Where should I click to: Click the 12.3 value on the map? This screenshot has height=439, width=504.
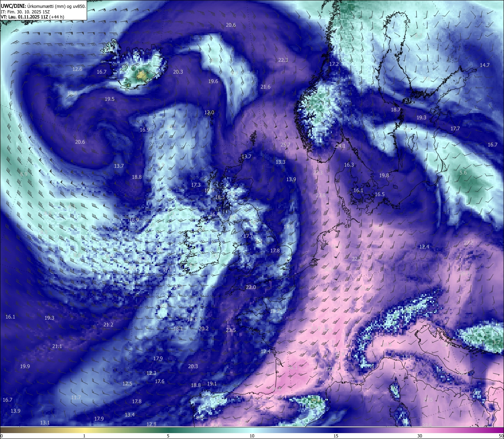click(x=151, y=373)
